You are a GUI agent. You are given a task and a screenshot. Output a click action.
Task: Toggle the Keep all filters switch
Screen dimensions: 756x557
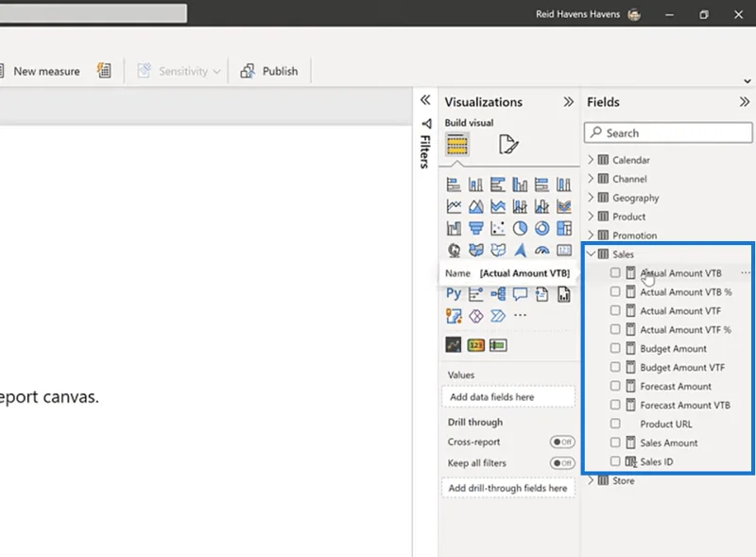click(x=562, y=462)
